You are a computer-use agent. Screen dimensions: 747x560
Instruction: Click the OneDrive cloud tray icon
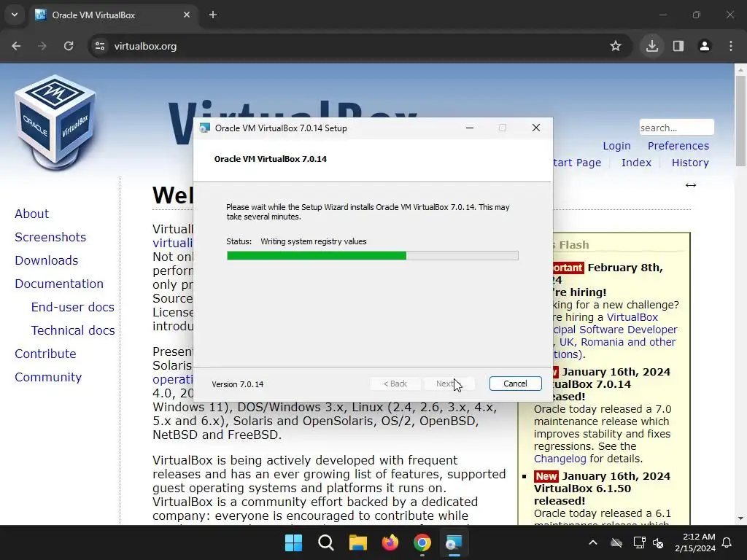click(616, 542)
